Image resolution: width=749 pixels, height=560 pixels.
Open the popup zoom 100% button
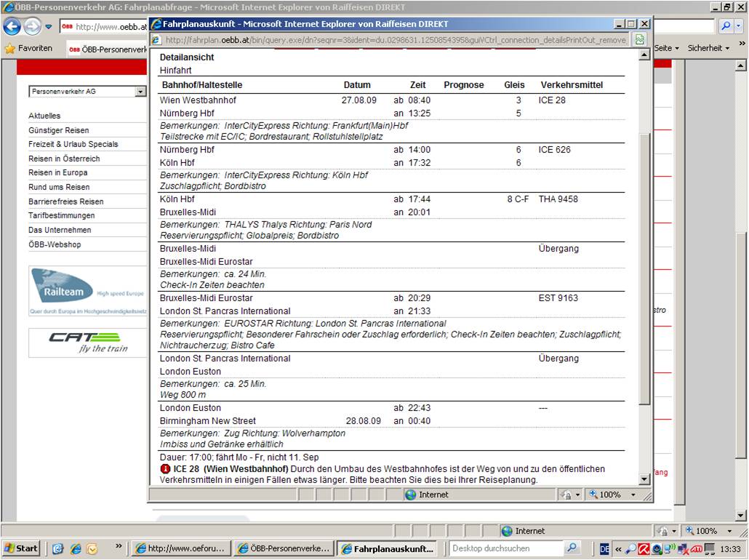click(605, 495)
